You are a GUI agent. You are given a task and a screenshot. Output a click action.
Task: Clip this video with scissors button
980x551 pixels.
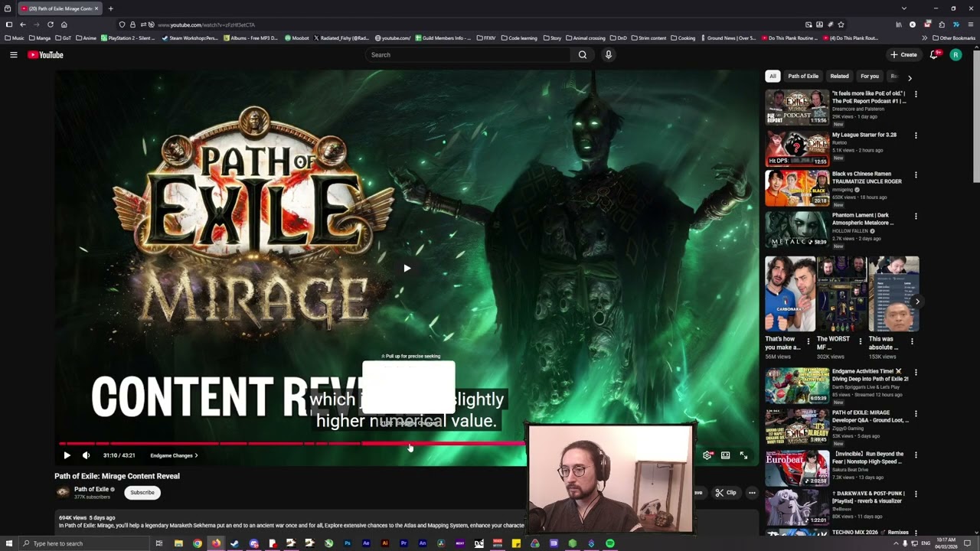tap(726, 493)
